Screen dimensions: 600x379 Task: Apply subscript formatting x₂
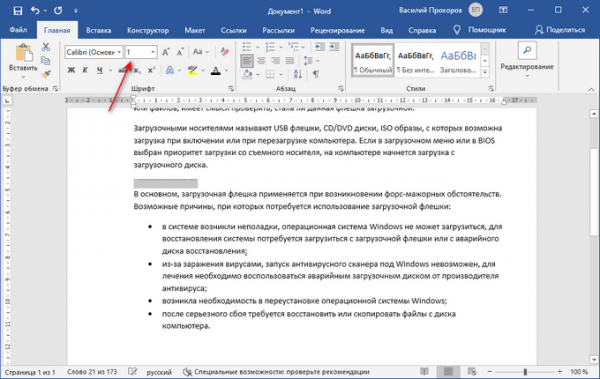point(137,70)
